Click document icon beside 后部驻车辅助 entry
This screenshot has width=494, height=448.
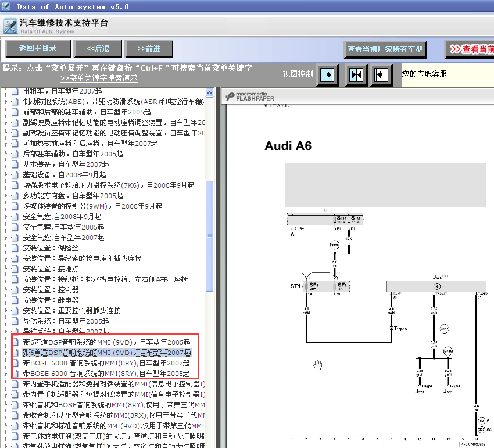coord(15,154)
